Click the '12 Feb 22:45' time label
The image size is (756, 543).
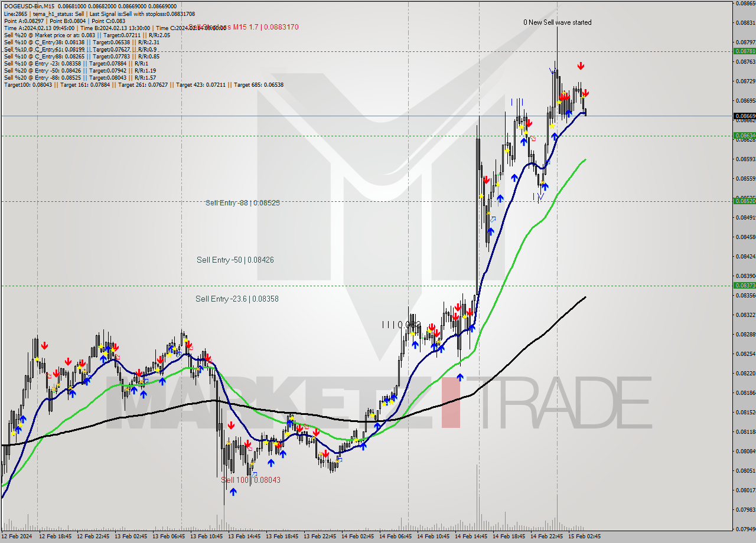(x=93, y=537)
